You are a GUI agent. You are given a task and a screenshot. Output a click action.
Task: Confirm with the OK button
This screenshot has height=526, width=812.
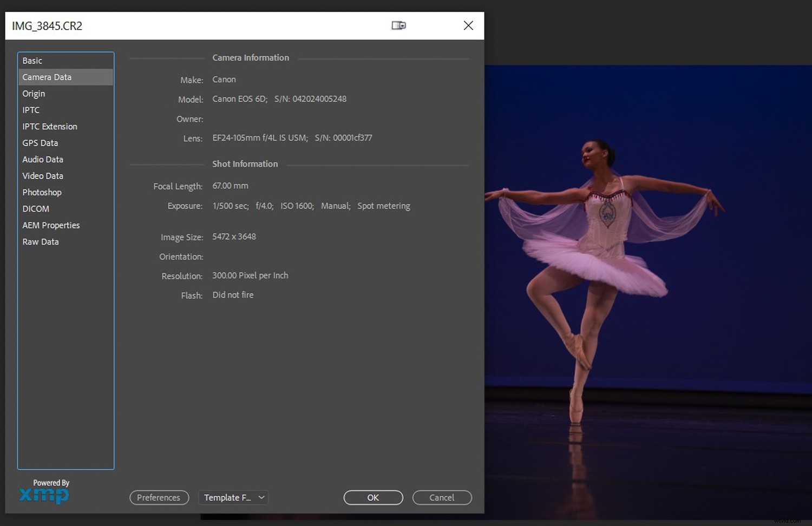[x=373, y=497]
